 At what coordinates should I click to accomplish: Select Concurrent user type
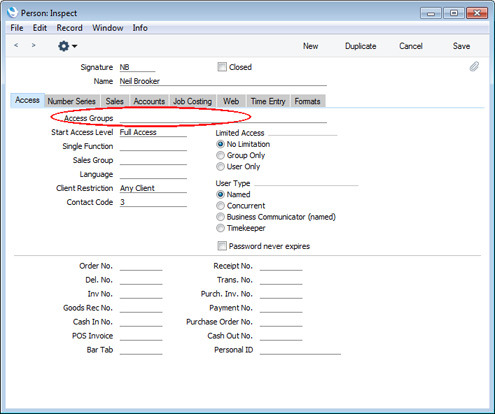click(220, 206)
